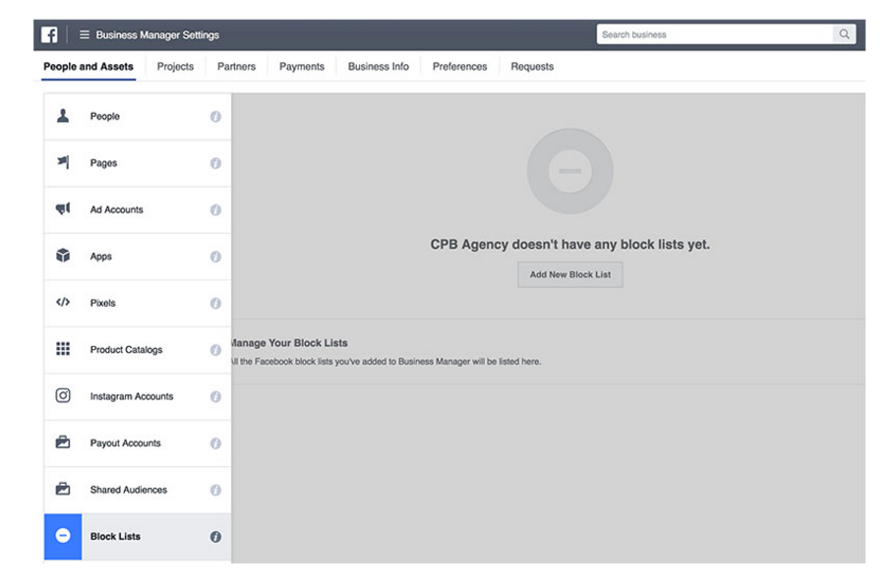Select the Product Catalogs grid icon
The height and width of the screenshot is (588, 895).
63,349
